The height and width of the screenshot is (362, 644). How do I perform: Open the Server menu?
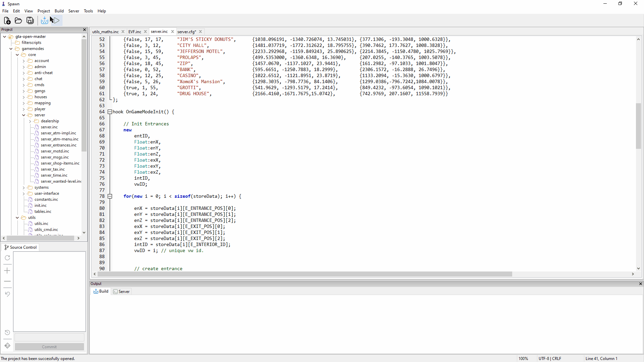pyautogui.click(x=74, y=11)
